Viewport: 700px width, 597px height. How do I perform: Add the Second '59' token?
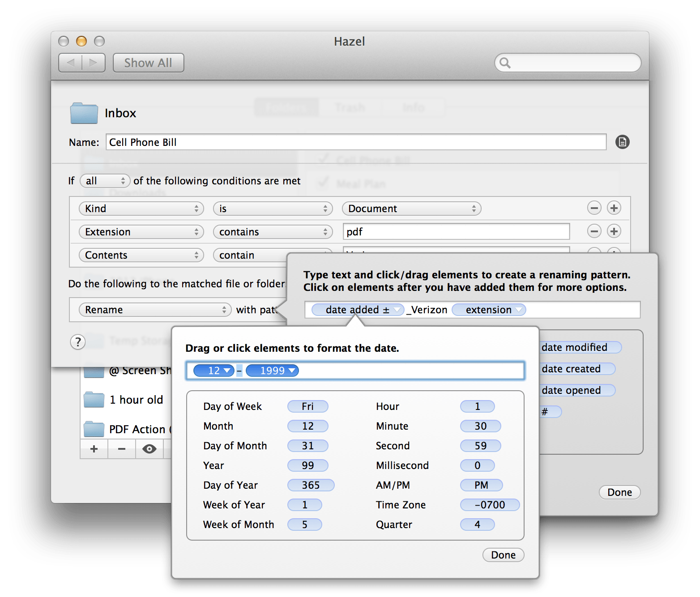(x=480, y=446)
